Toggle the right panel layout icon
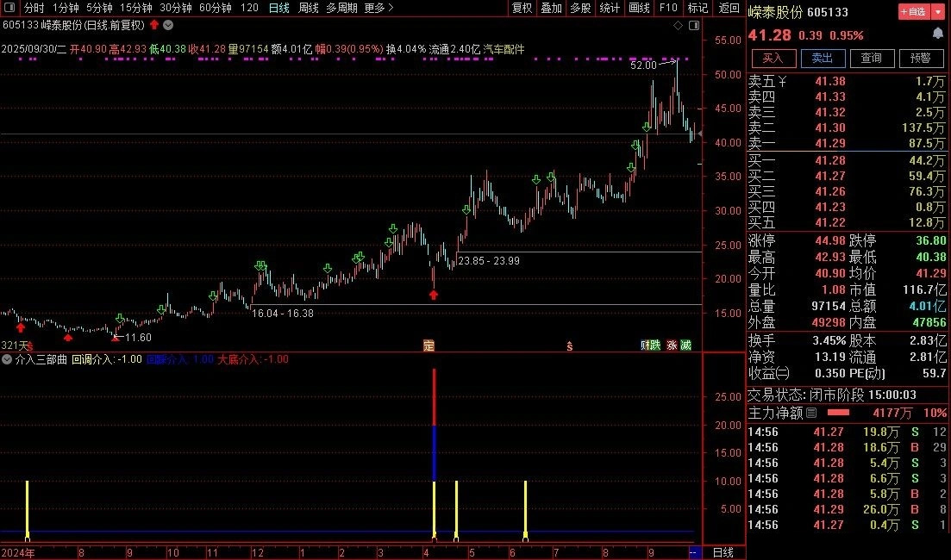951x560 pixels. (694, 25)
